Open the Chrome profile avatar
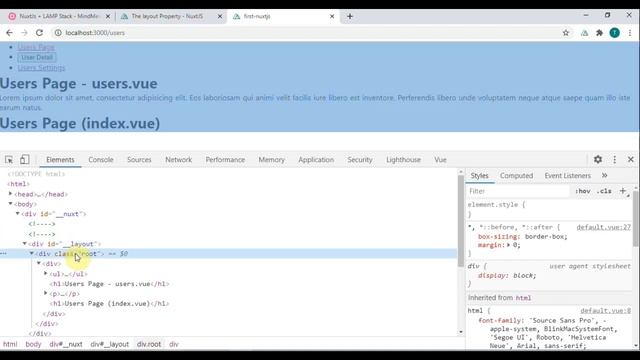The width and height of the screenshot is (640, 360). pos(614,33)
